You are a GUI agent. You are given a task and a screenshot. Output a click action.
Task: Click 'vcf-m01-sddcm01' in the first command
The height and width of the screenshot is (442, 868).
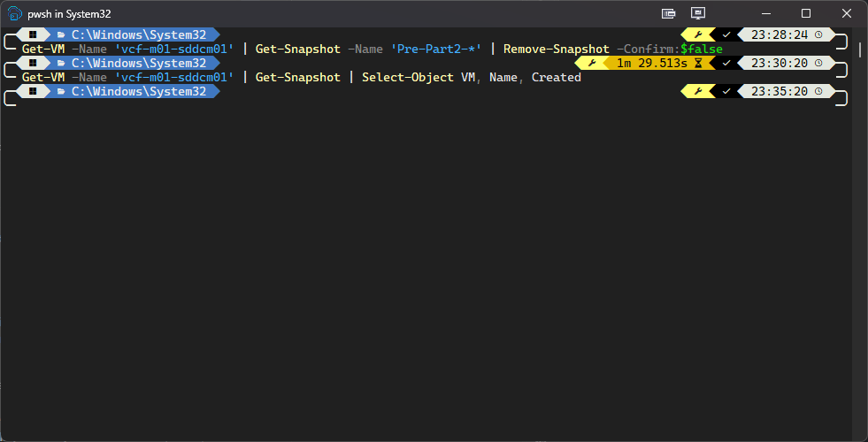[174, 50]
